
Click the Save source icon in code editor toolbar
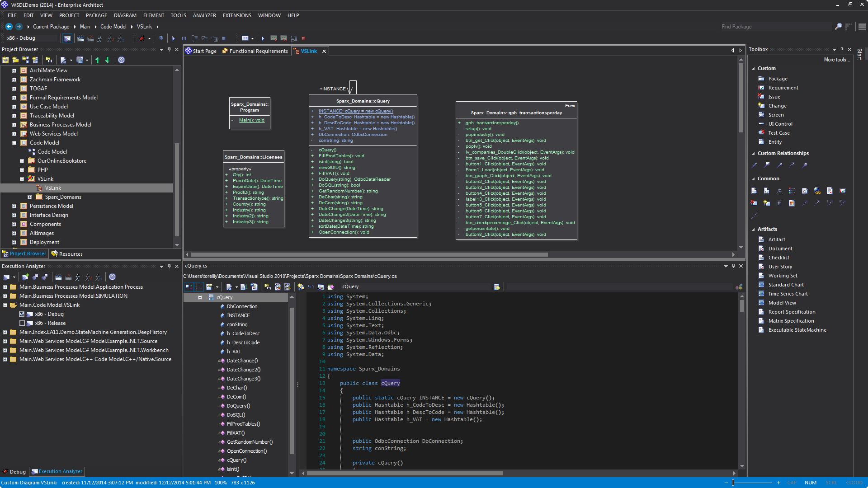(x=243, y=287)
